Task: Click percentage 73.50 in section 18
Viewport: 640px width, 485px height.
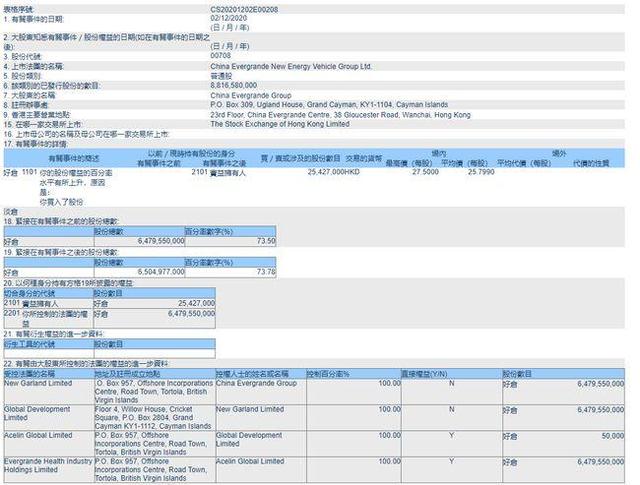Action: point(266,241)
